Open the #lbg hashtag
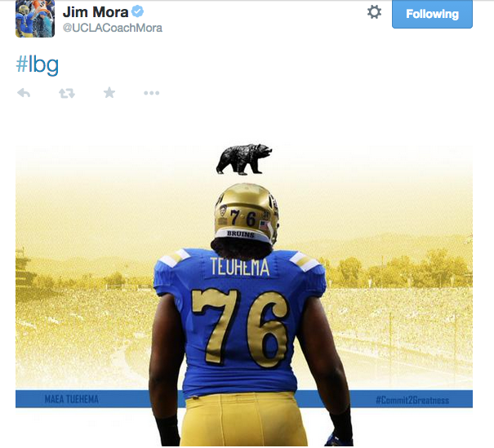The height and width of the screenshot is (448, 494). [x=38, y=64]
